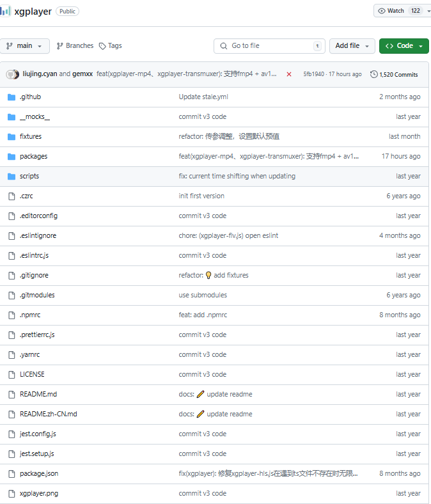Open the packages folder name
431x504 pixels.
tap(33, 156)
